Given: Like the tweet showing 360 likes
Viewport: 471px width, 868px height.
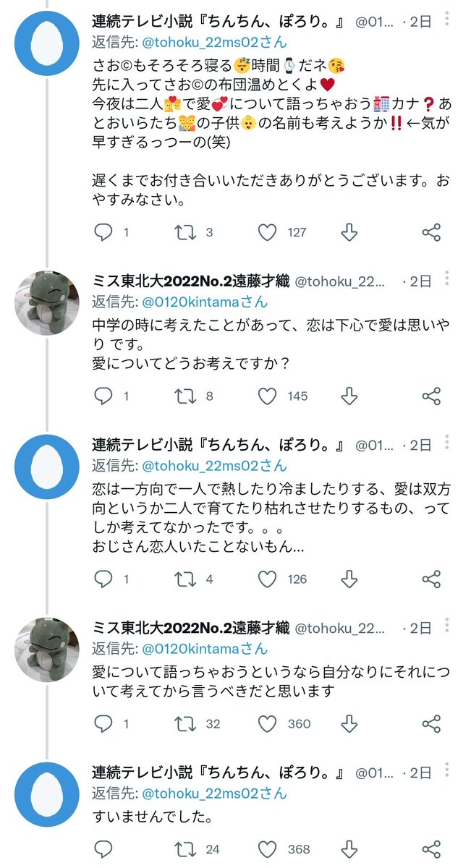Looking at the screenshot, I should tap(268, 723).
